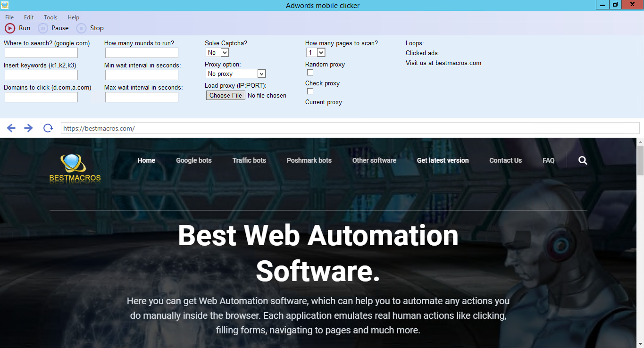Go forward with the browser forward arrow
This screenshot has width=644, height=348.
pos(29,128)
